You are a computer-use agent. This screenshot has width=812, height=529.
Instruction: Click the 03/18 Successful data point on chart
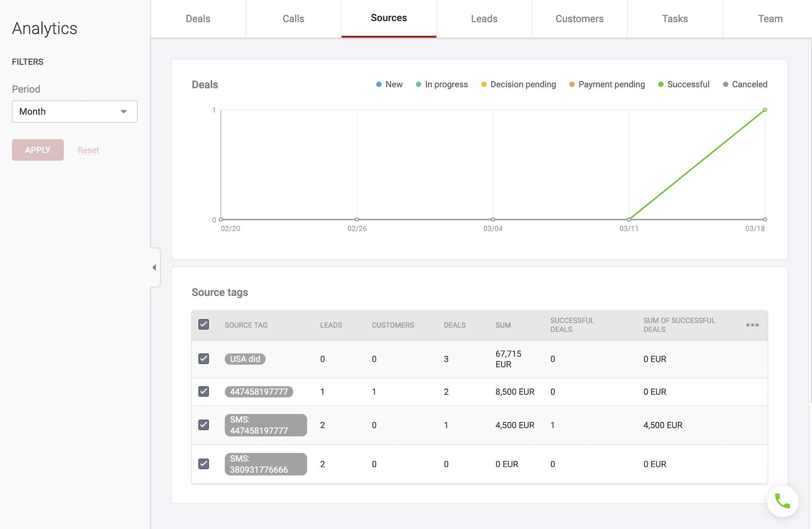(x=765, y=110)
